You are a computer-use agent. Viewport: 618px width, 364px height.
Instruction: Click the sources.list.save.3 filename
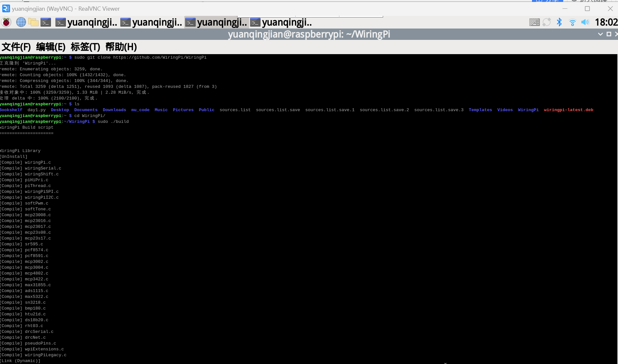point(439,110)
